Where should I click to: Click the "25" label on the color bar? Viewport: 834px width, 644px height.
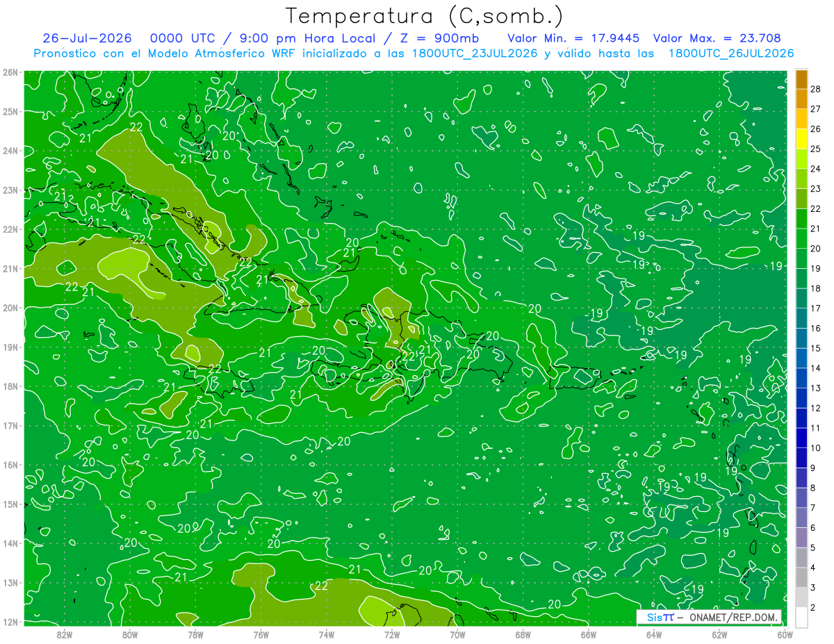click(x=815, y=149)
